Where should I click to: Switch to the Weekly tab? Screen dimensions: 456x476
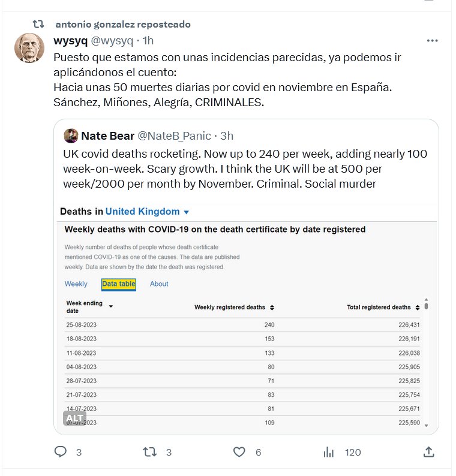[76, 284]
